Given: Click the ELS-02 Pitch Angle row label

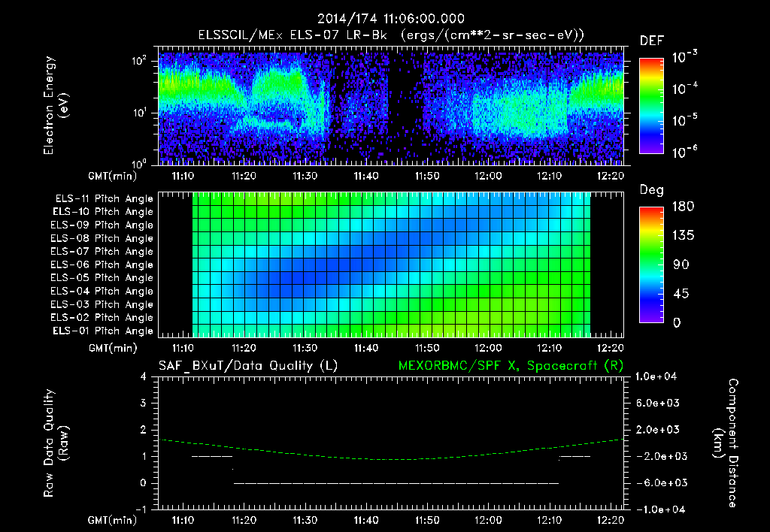Looking at the screenshot, I should coord(102,318).
